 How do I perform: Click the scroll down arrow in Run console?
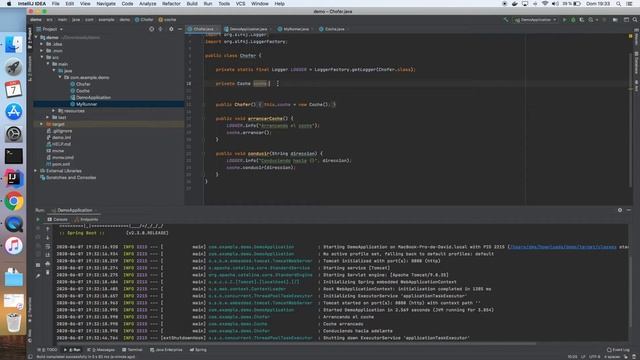(x=48, y=238)
